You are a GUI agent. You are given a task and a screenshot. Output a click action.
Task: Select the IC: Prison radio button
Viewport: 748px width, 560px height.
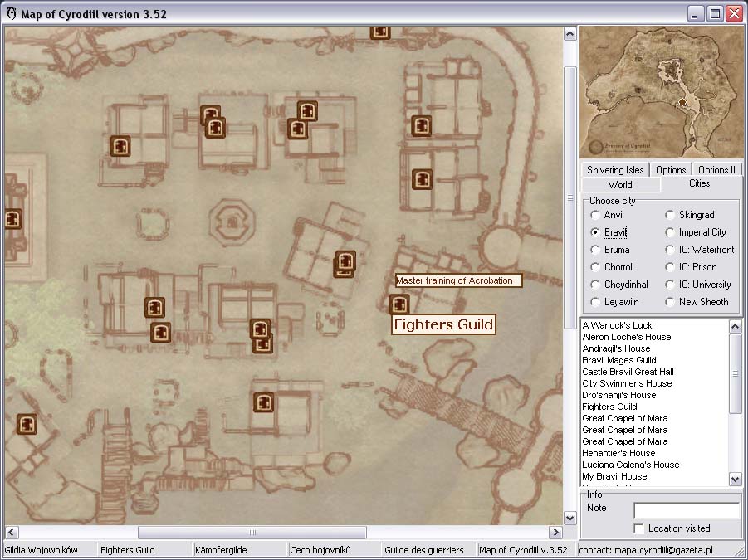point(670,267)
